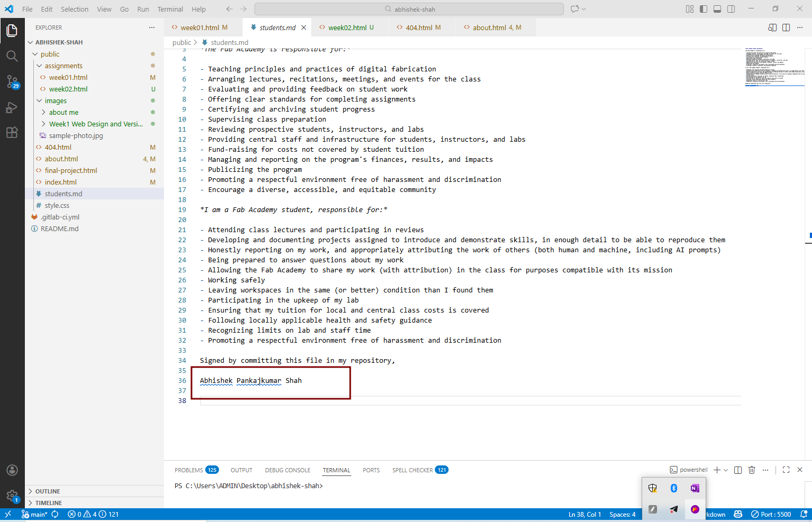Open Bluetooth icon in system tray
Image resolution: width=812 pixels, height=522 pixels.
[x=674, y=488]
